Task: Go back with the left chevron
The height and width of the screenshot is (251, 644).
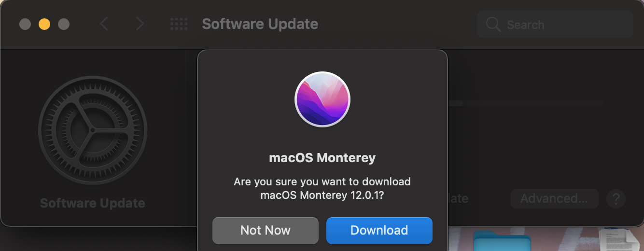Action: pyautogui.click(x=104, y=24)
